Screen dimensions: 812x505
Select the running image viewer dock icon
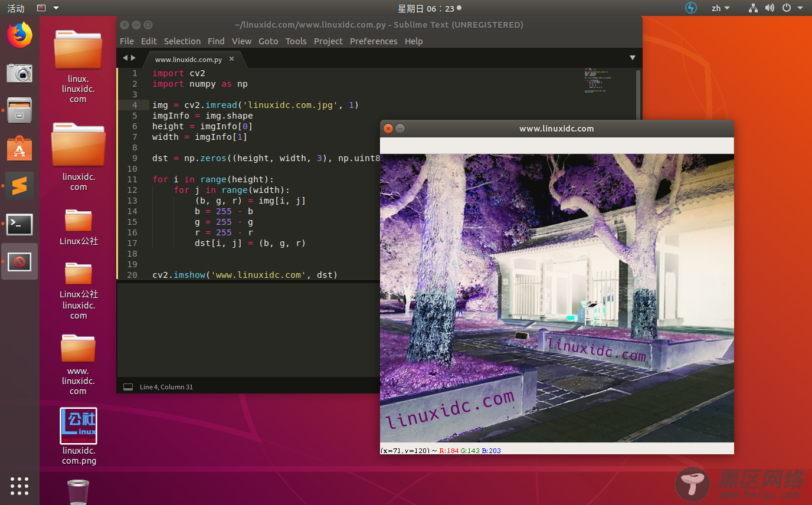pos(19,261)
